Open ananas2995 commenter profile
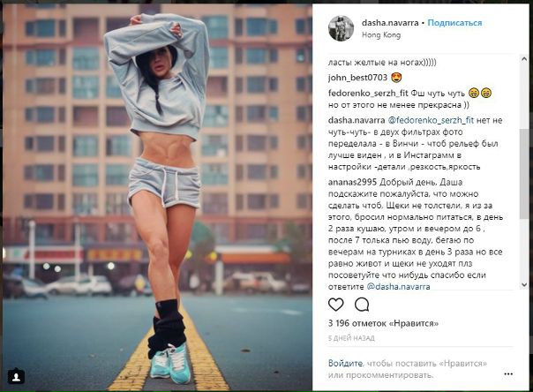533x392 pixels. (x=352, y=182)
